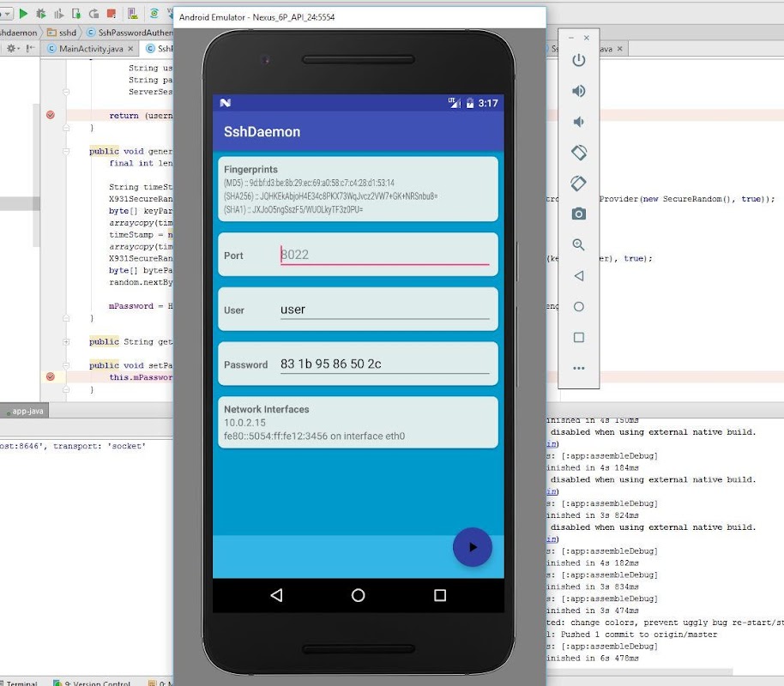Rotate the emulator right
Viewport: 784px width, 686px height.
tap(579, 184)
